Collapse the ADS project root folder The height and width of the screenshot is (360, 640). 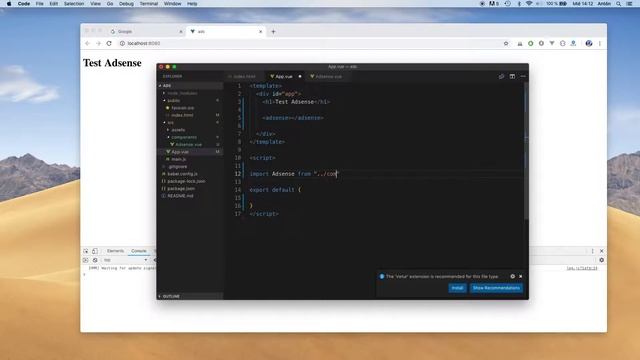click(190, 86)
